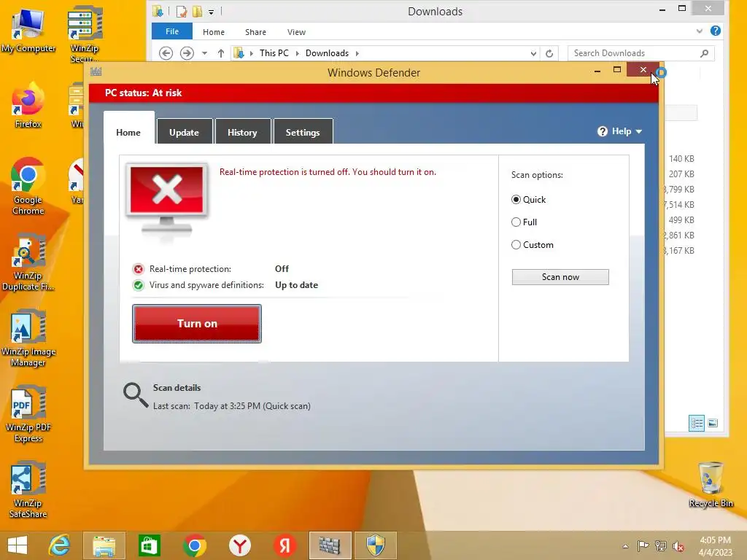Open Defender Settings tab
747x560 pixels.
303,132
